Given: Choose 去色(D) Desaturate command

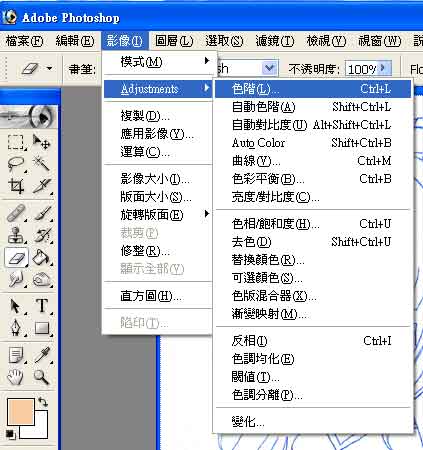Looking at the screenshot, I should click(313, 242).
